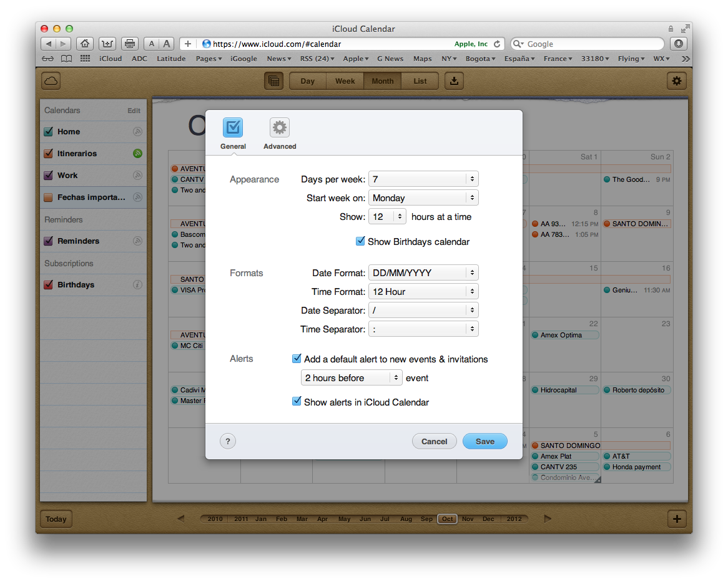
Task: Increase text size with large A button
Action: tap(167, 44)
